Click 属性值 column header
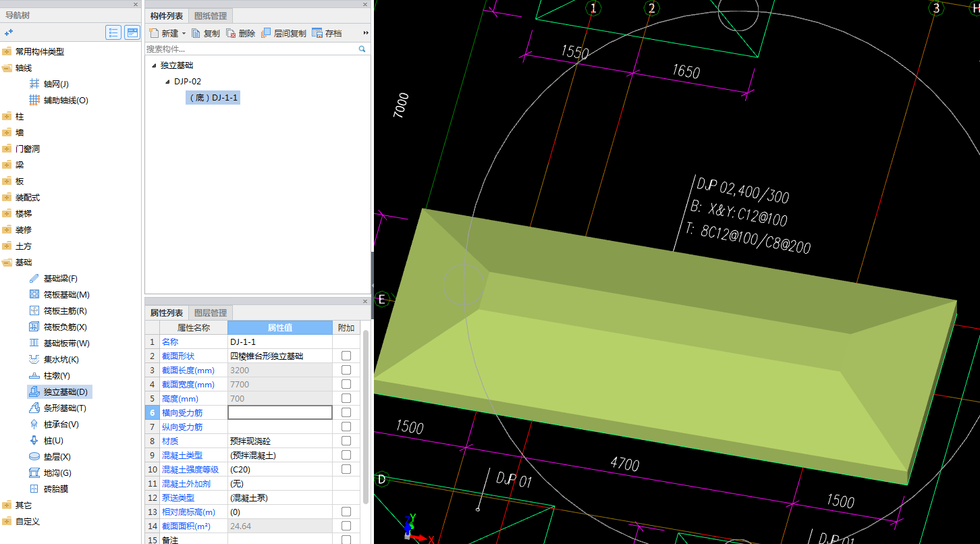The width and height of the screenshot is (980, 544). [x=279, y=328]
